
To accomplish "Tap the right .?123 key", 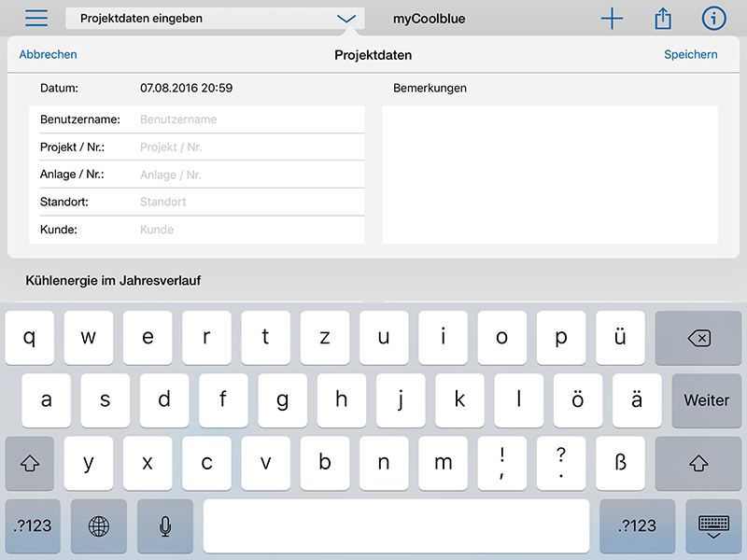I will pos(638,526).
